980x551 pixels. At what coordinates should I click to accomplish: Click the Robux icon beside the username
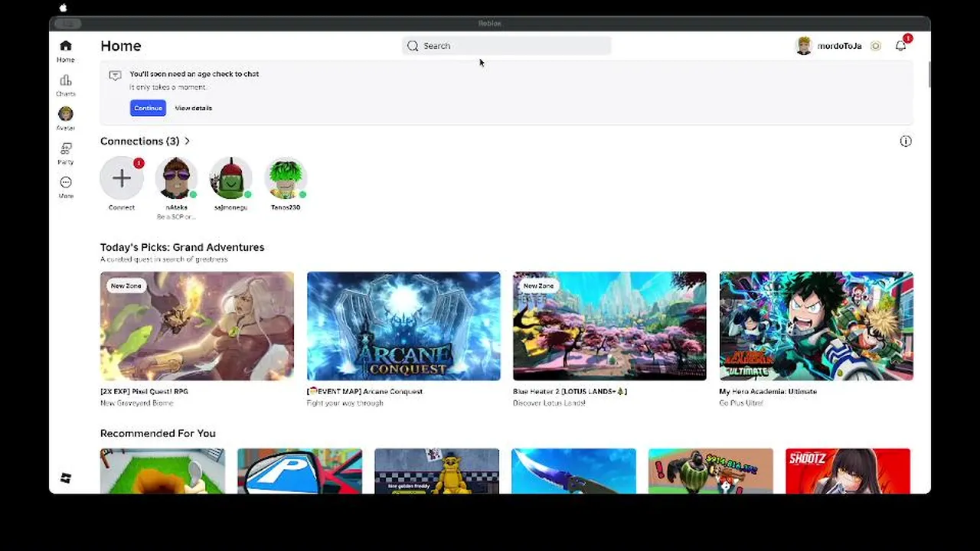pyautogui.click(x=876, y=46)
